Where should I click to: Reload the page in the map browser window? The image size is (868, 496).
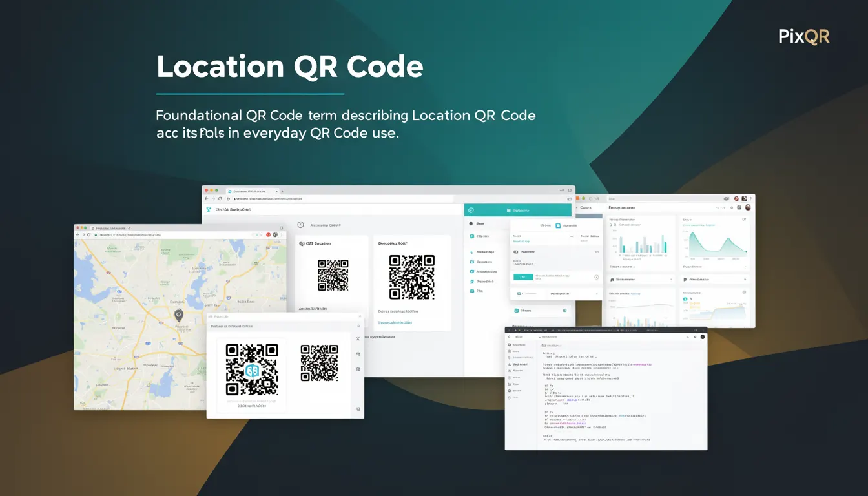(x=88, y=234)
